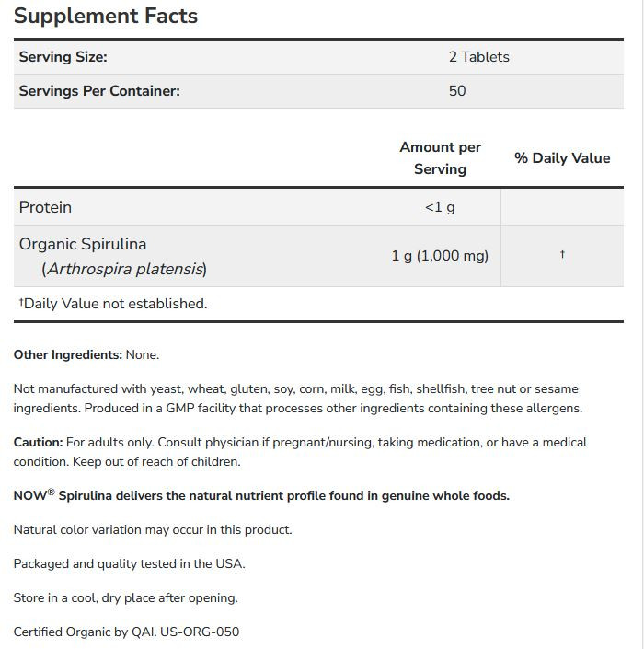Click the Other Ingredients bold label
The height and width of the screenshot is (649, 644).
tap(68, 354)
